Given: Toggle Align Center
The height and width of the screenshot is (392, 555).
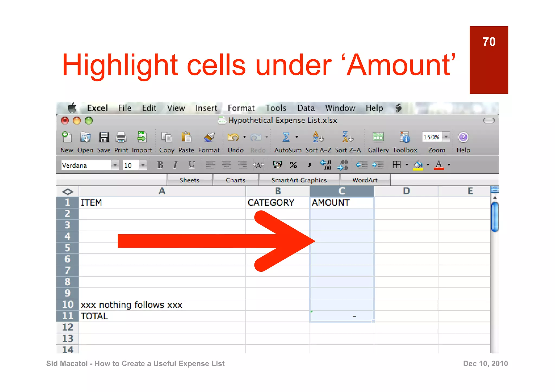Looking at the screenshot, I should coord(226,165).
